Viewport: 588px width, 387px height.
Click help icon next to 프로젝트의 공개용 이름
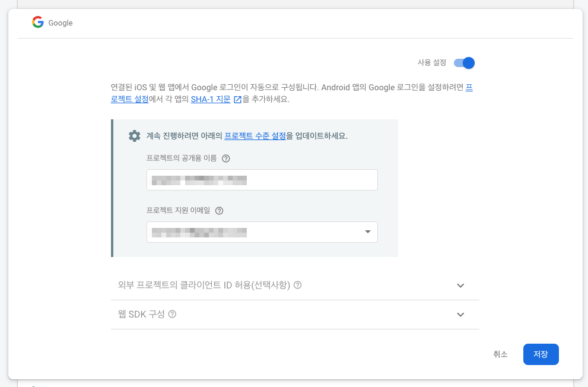coord(225,158)
